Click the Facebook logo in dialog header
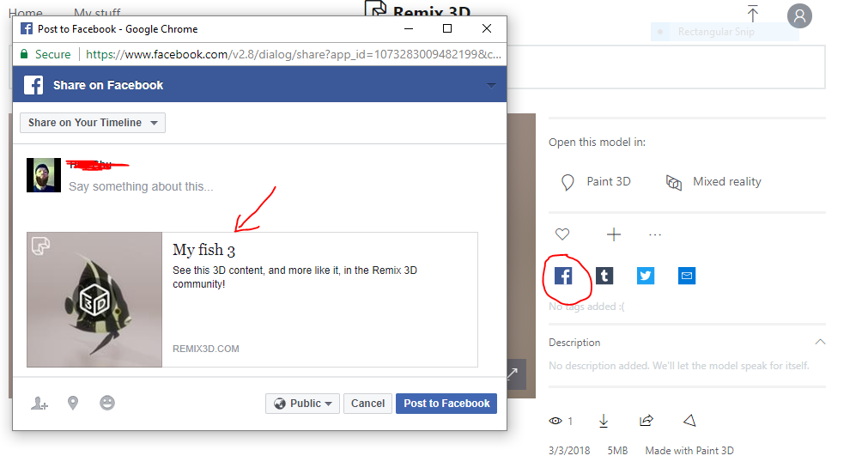 33,85
